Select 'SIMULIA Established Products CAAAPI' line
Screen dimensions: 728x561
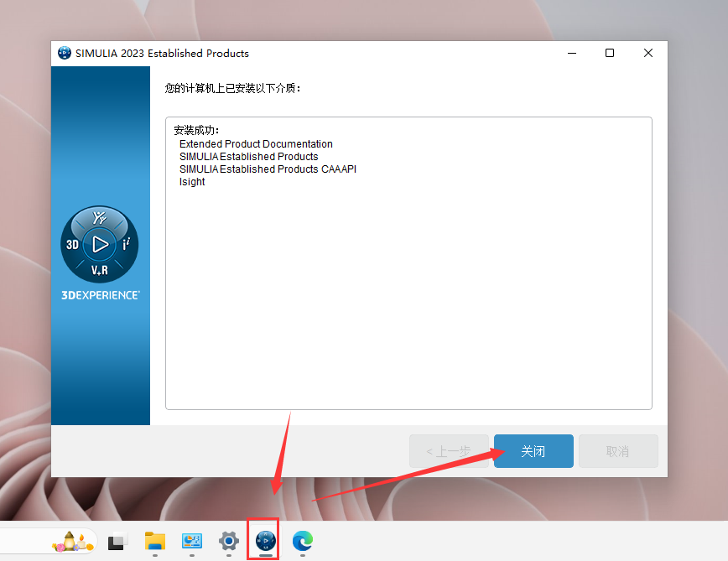click(x=268, y=169)
